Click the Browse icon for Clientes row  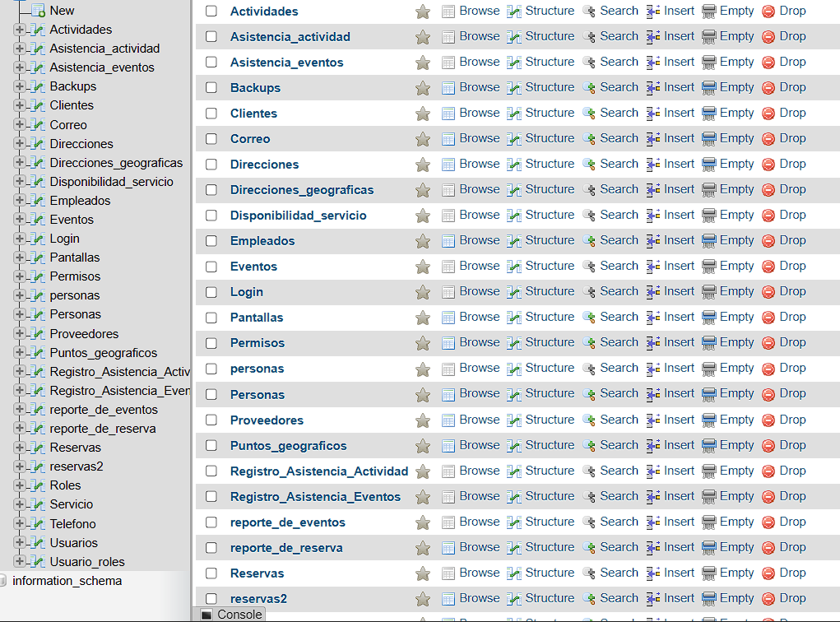point(448,114)
